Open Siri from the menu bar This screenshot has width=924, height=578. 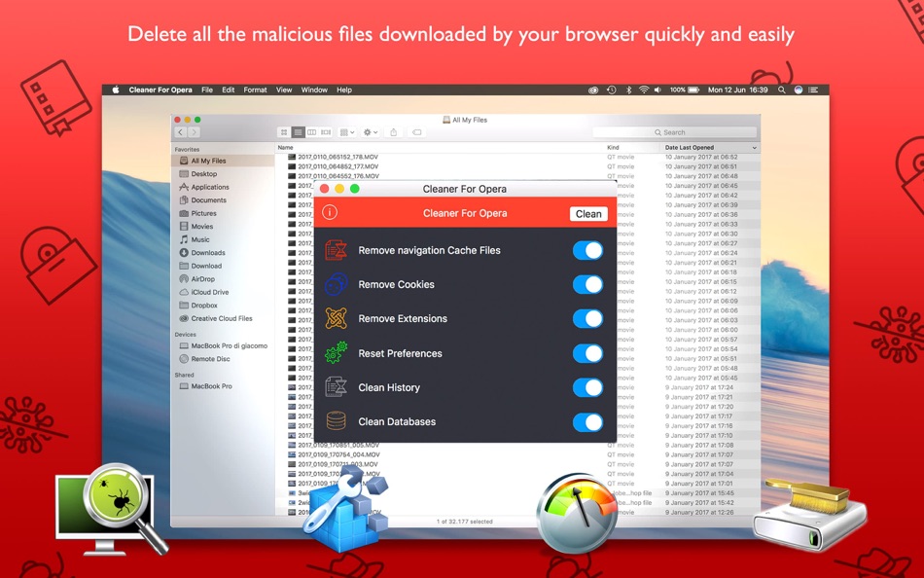(x=799, y=90)
